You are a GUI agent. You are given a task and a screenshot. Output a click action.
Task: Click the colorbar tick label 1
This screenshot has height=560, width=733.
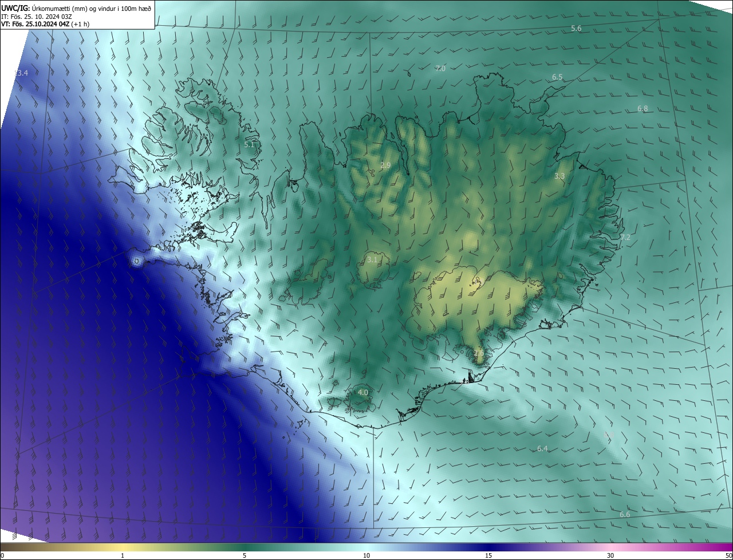(x=123, y=556)
